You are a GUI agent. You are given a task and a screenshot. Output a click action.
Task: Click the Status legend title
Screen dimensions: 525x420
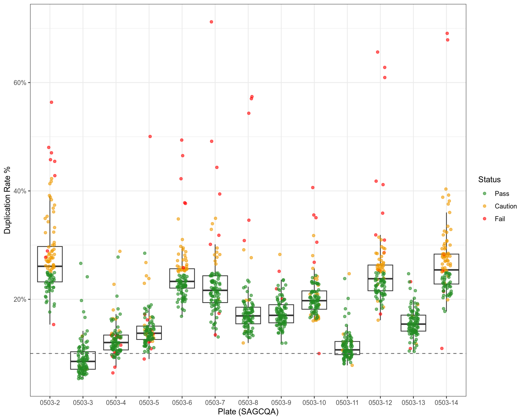coord(489,180)
